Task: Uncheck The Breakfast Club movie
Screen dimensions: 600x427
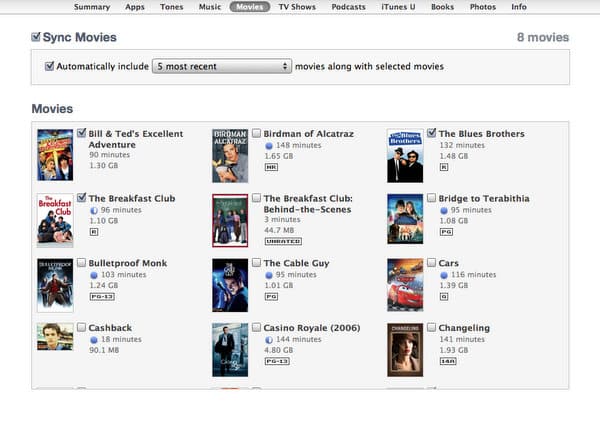Action: click(82, 198)
